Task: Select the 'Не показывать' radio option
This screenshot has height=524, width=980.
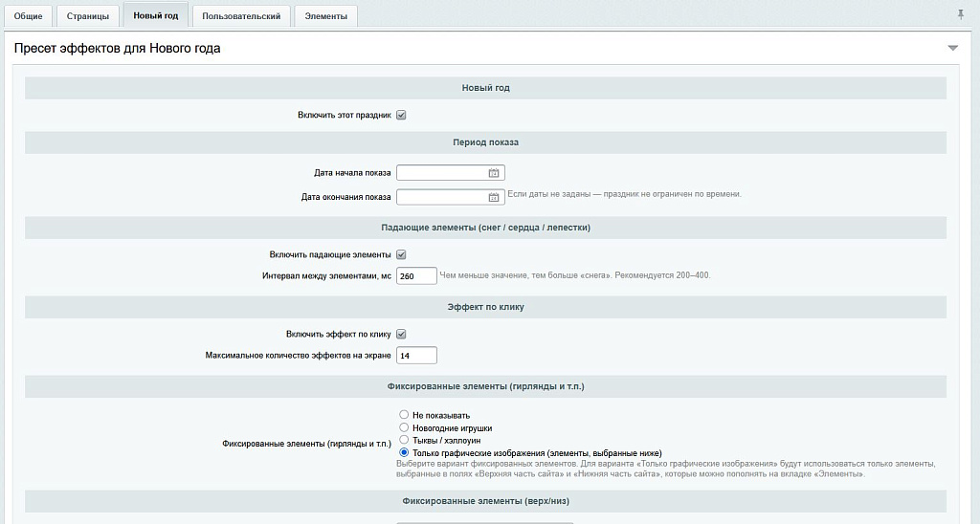Action: 404,415
